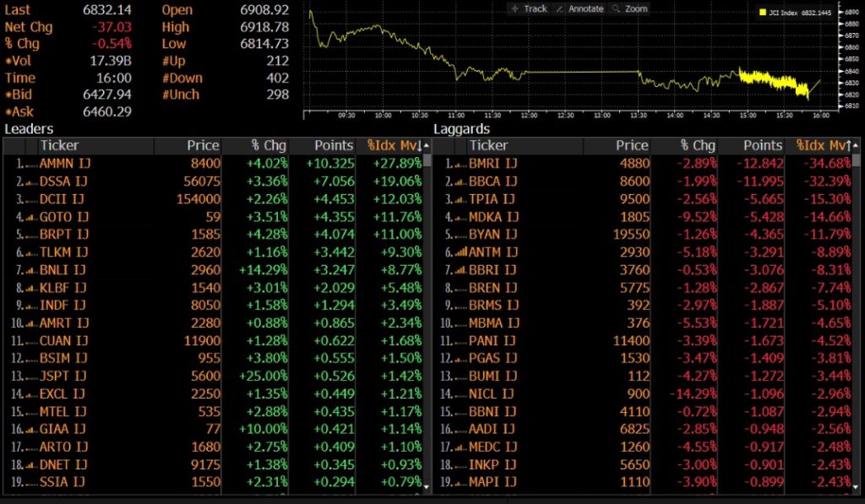Click the Leaders table scroll-down arrow
This screenshot has height=504, width=865.
(x=427, y=487)
